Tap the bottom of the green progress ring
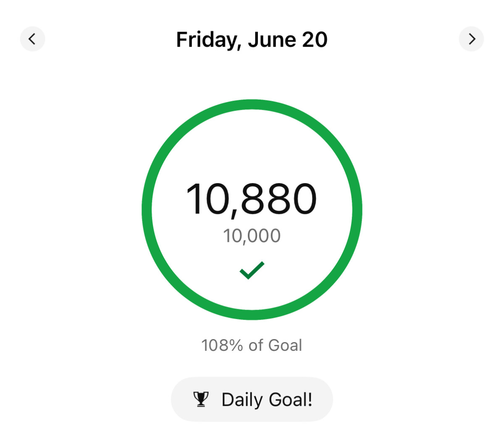The height and width of the screenshot is (429, 504). [x=252, y=315]
